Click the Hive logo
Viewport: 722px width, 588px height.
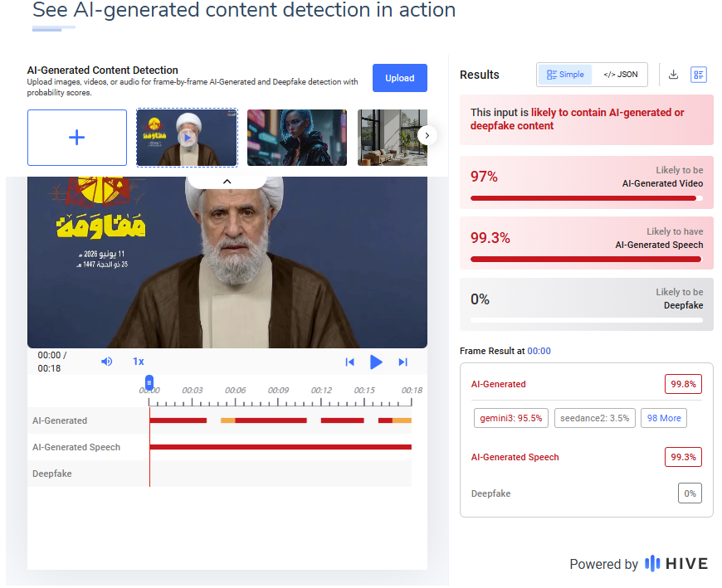click(676, 564)
